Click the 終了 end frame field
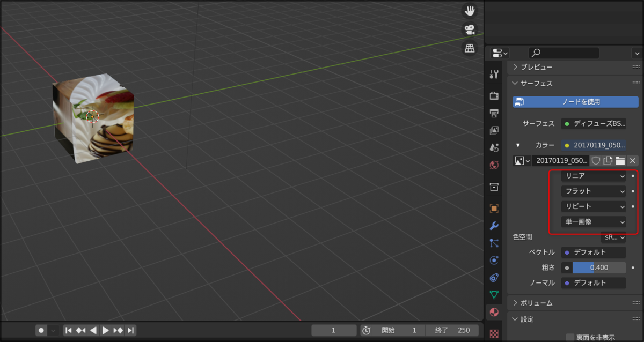Image resolution: width=644 pixels, height=342 pixels. (452, 330)
